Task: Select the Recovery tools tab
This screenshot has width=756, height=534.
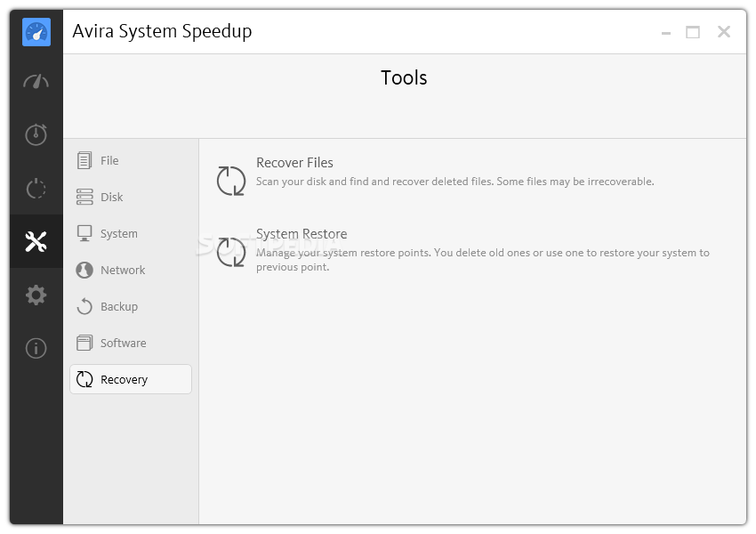Action: pos(131,379)
